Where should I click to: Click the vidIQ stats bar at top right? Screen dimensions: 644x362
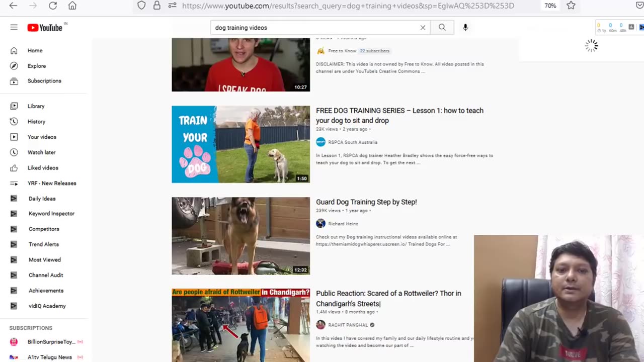(x=619, y=28)
